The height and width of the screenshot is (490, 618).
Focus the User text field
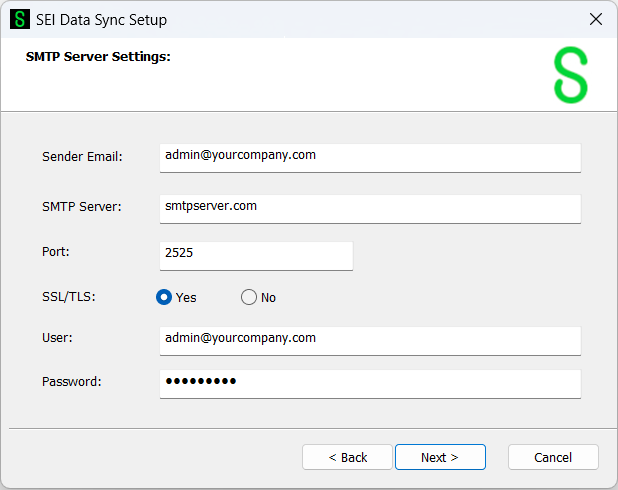pos(370,340)
